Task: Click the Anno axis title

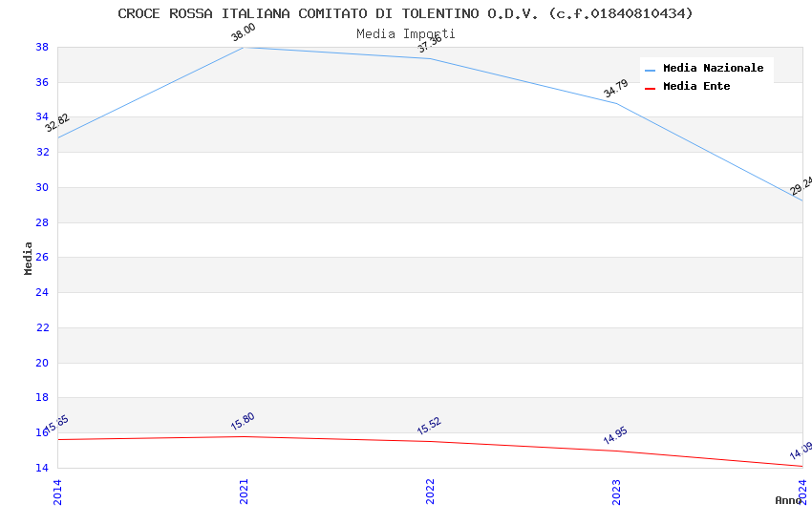Action: (x=787, y=500)
